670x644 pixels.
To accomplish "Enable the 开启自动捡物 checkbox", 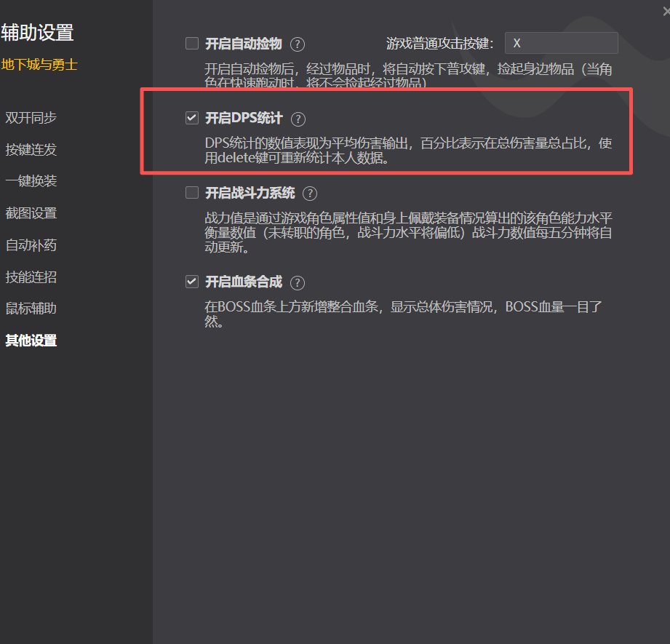I will (x=191, y=43).
